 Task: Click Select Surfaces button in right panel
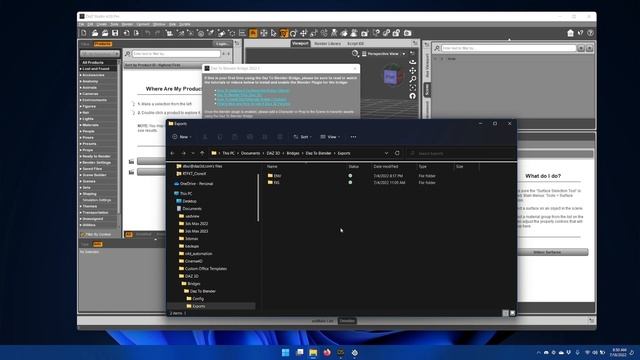pos(552,252)
